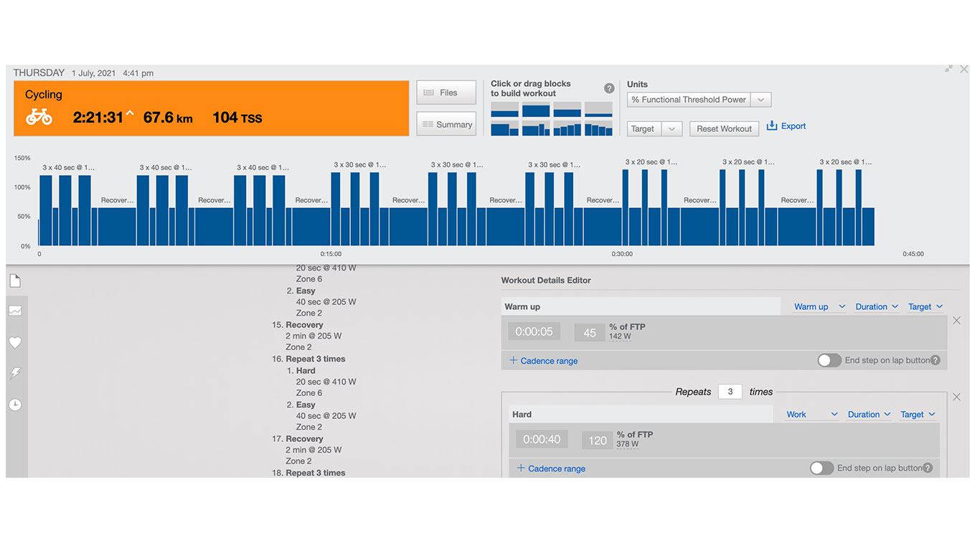Viewport: 980px width, 551px height.
Task: Delete the Repeats 3 times block with X
Action: [x=956, y=397]
